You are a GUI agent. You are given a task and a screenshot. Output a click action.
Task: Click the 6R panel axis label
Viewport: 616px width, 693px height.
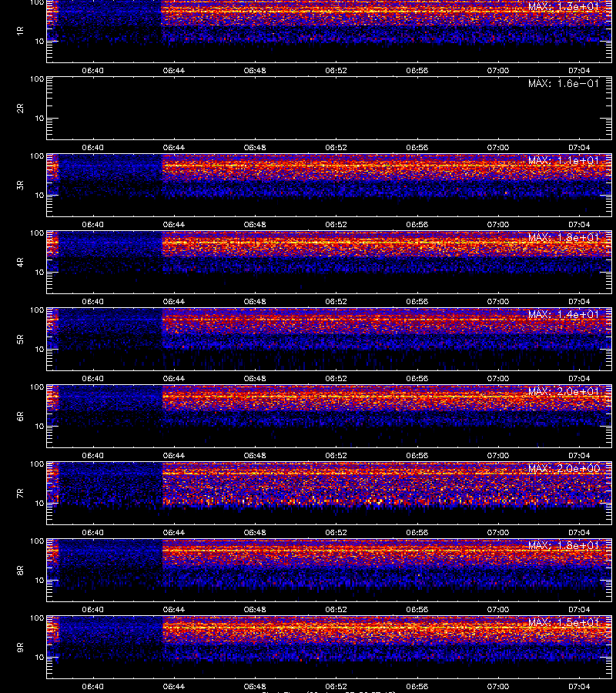pos(20,417)
